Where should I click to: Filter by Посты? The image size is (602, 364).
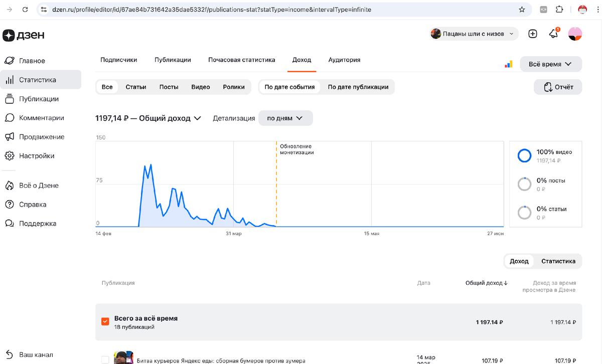click(x=169, y=87)
